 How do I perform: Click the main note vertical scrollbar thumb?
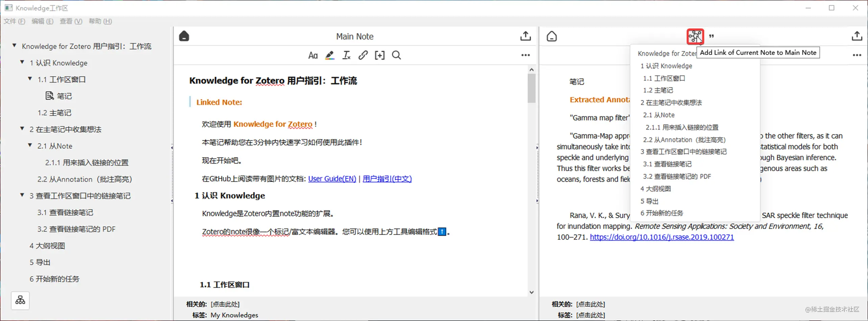[x=531, y=88]
